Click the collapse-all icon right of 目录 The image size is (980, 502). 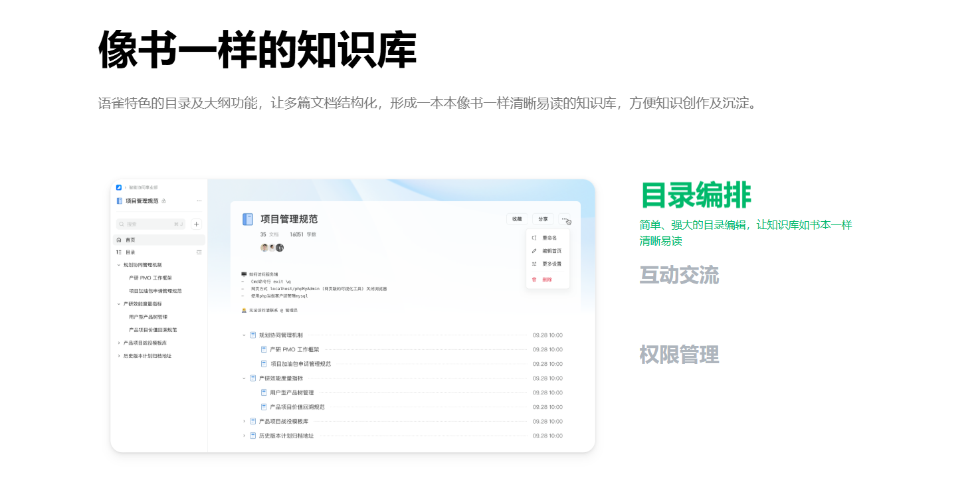pyautogui.click(x=199, y=252)
